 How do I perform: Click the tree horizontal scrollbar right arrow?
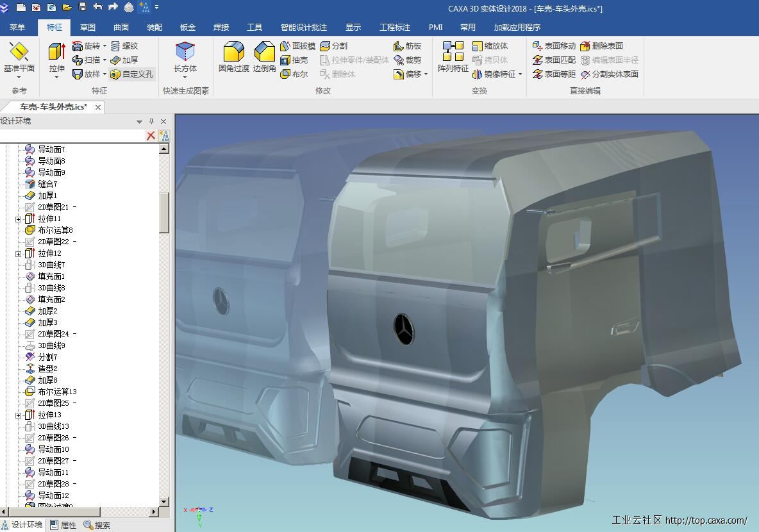point(154,511)
